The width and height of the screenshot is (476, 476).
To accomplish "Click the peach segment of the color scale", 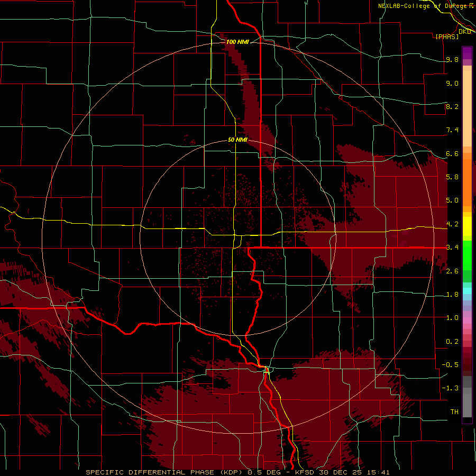I will click(x=467, y=108).
